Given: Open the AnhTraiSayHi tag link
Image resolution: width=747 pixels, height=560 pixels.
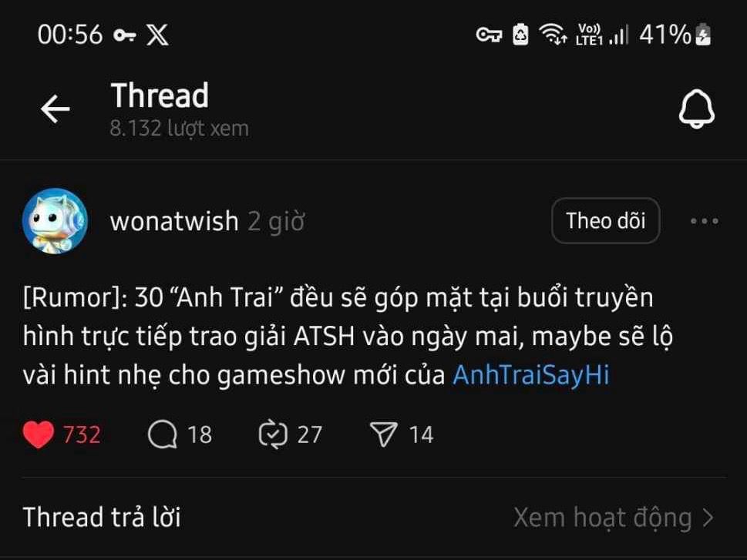Looking at the screenshot, I should [x=530, y=375].
